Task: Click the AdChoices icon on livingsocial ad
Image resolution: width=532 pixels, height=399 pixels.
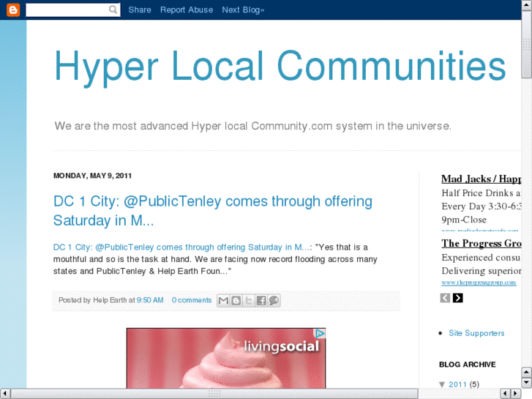Action: tap(320, 333)
